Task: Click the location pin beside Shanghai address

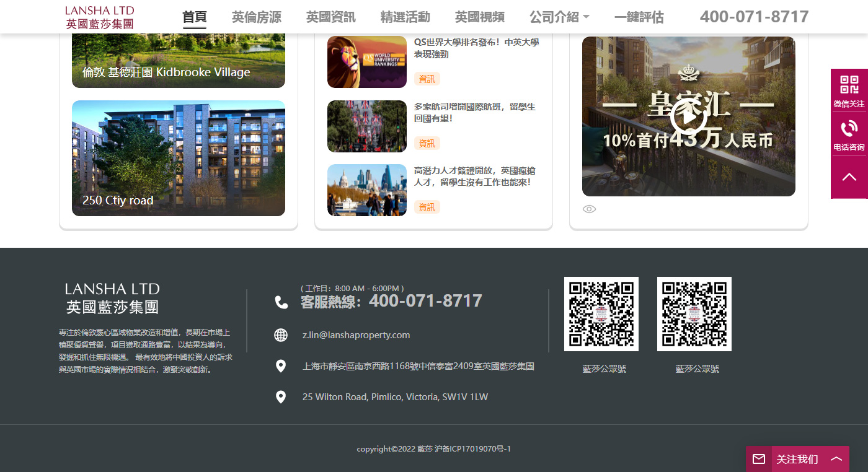Action: pos(281,366)
